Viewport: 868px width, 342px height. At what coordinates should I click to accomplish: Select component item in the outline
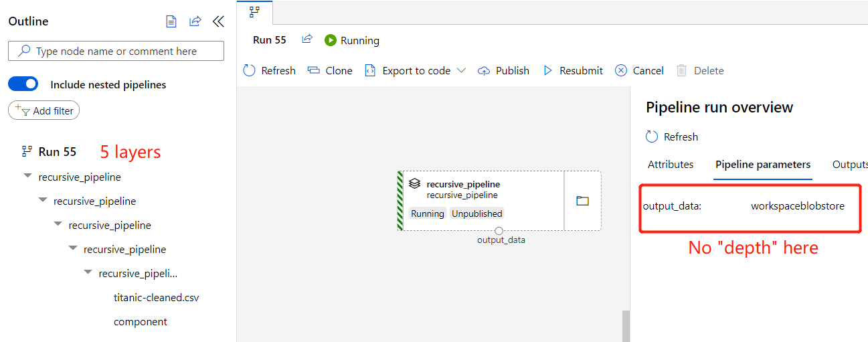point(141,321)
